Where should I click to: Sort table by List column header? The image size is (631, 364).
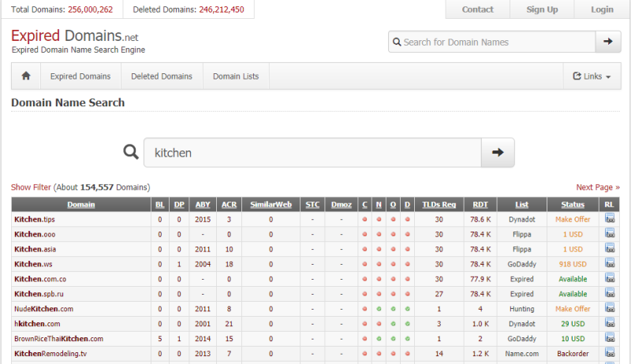tap(522, 205)
